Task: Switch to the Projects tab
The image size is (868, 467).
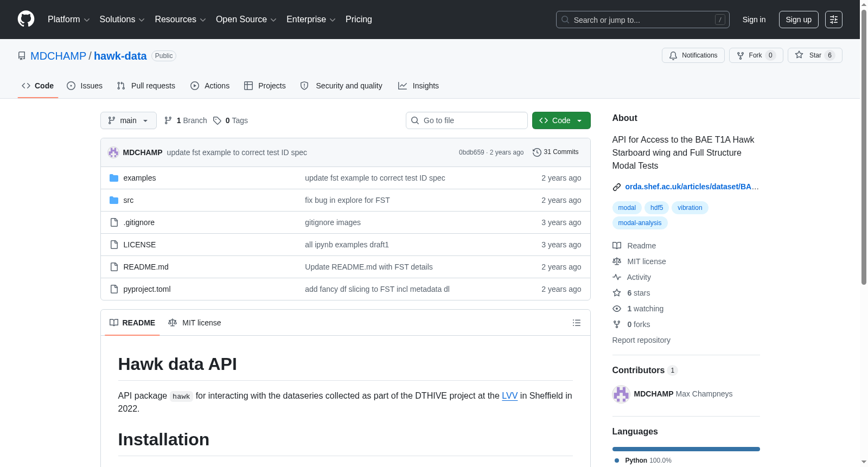Action: click(265, 86)
